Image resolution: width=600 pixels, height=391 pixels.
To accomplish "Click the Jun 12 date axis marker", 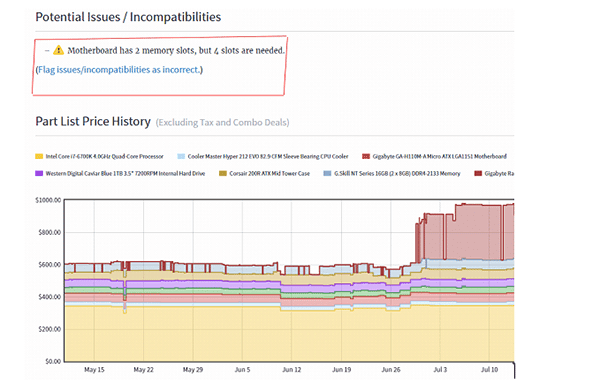I will point(292,370).
